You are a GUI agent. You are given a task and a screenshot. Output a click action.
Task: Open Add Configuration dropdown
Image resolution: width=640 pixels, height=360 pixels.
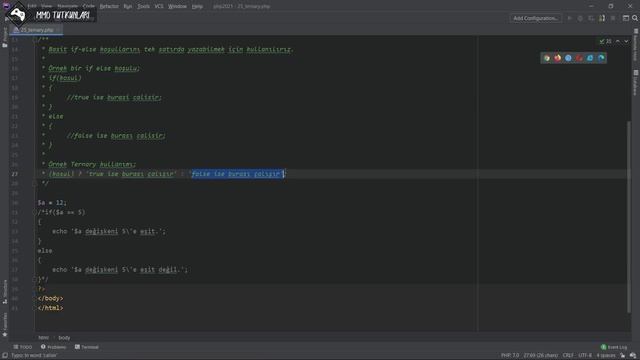tap(535, 18)
